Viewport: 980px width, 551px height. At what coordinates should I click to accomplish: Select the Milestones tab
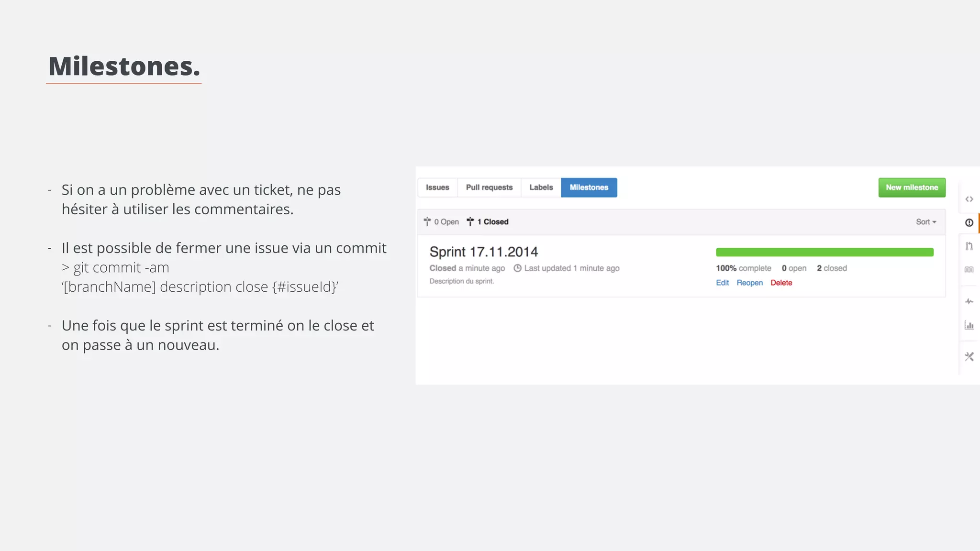point(589,187)
